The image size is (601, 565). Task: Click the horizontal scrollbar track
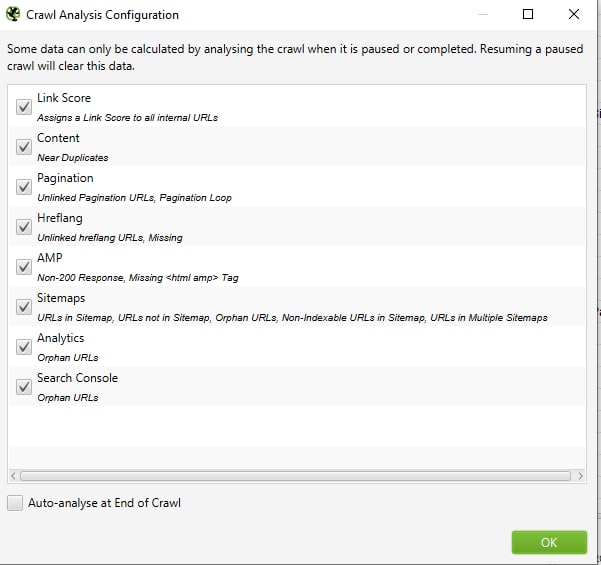(x=295, y=476)
